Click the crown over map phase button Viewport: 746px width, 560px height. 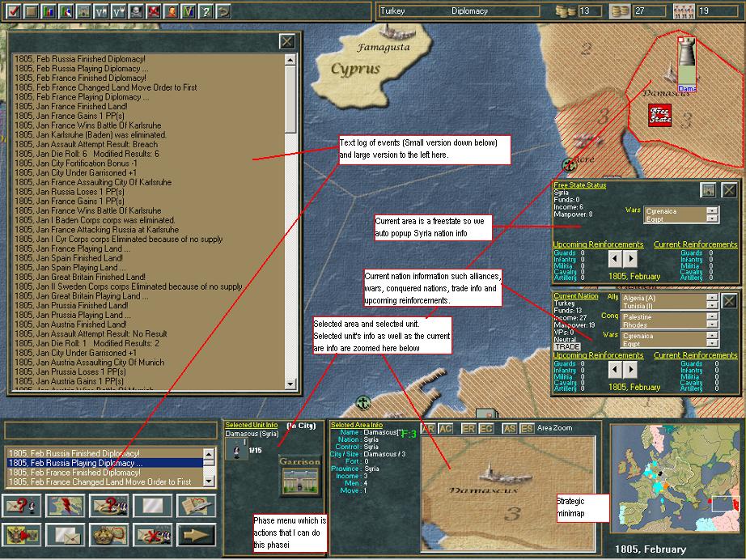click(x=109, y=535)
